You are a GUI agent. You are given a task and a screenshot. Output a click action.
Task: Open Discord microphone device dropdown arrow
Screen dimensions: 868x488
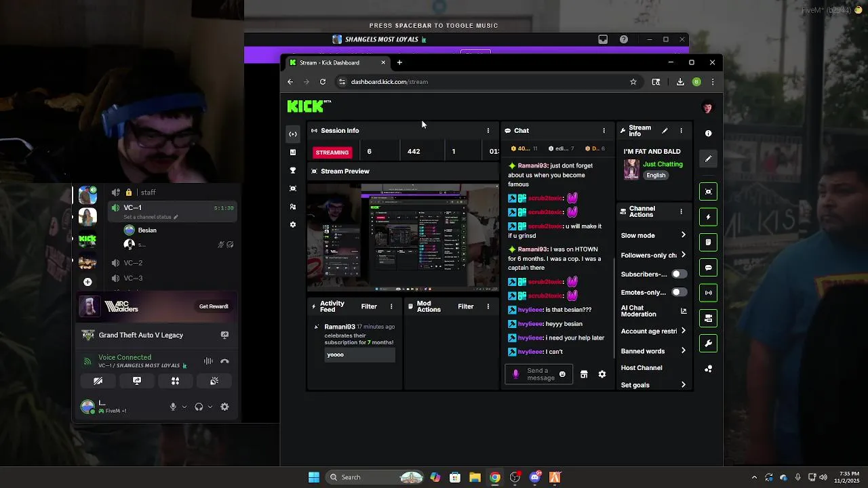point(184,407)
